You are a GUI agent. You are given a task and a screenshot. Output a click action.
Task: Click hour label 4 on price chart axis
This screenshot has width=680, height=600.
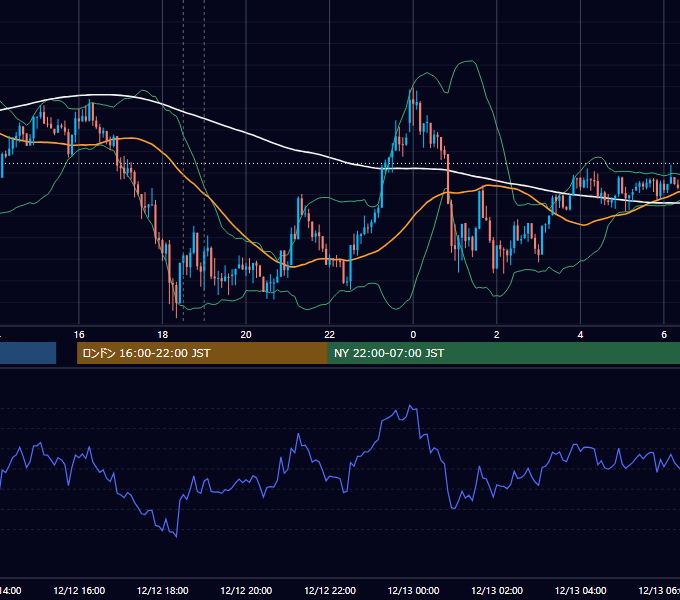tap(580, 335)
